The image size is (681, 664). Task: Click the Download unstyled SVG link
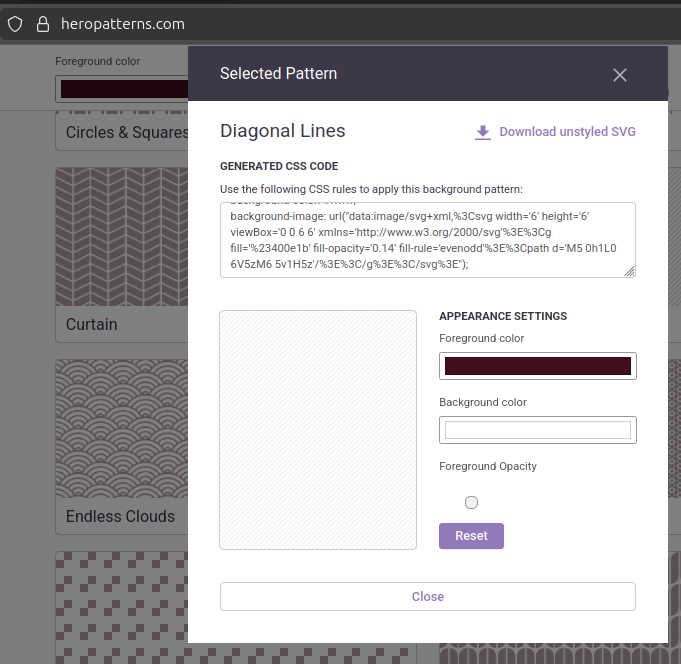566,132
